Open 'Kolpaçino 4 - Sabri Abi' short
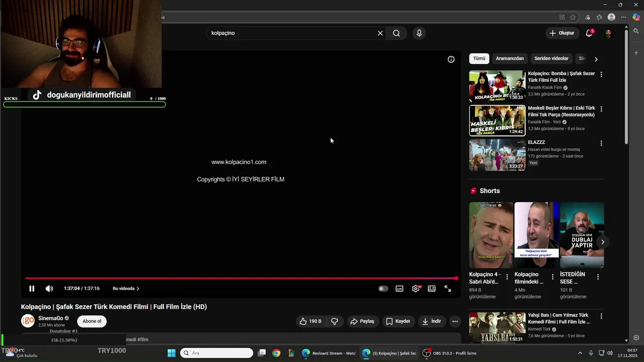Image resolution: width=644 pixels, height=362 pixels. point(491,235)
